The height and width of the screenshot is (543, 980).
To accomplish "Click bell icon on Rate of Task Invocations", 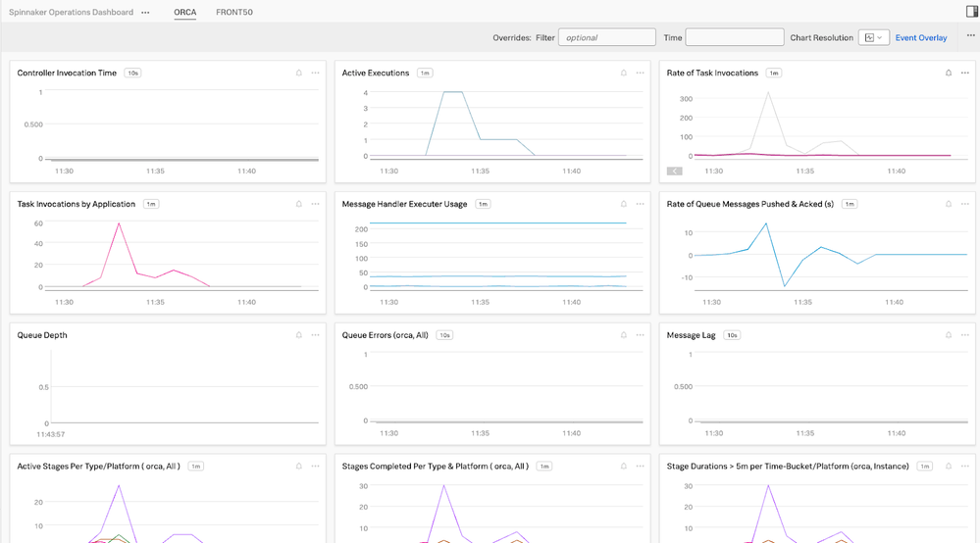I will pos(949,73).
